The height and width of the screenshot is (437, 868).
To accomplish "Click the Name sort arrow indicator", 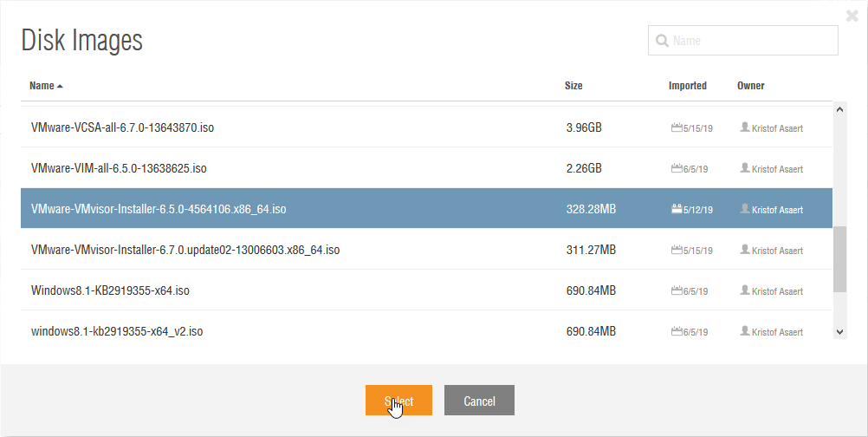I will point(60,86).
